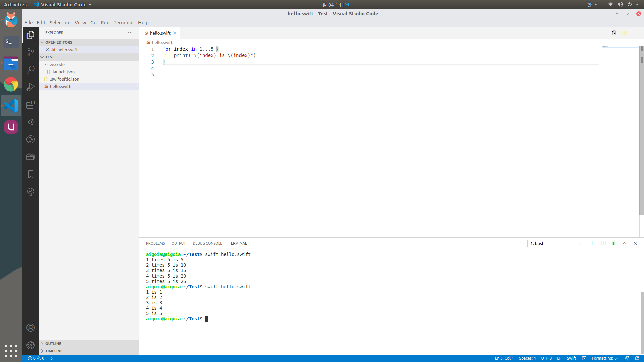Image resolution: width=644 pixels, height=362 pixels.
Task: Open the Source Control view
Action: (31, 52)
